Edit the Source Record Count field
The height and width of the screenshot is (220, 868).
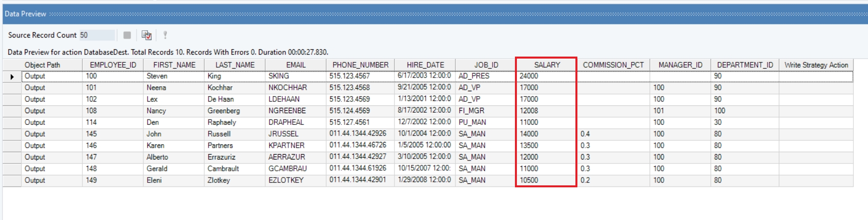(x=97, y=35)
